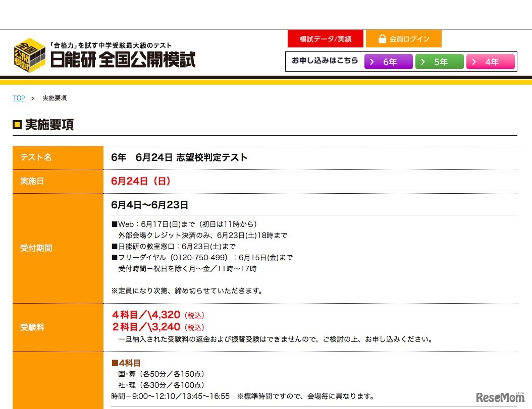
Task: Apply for the 6年 exam
Action: pos(389,62)
